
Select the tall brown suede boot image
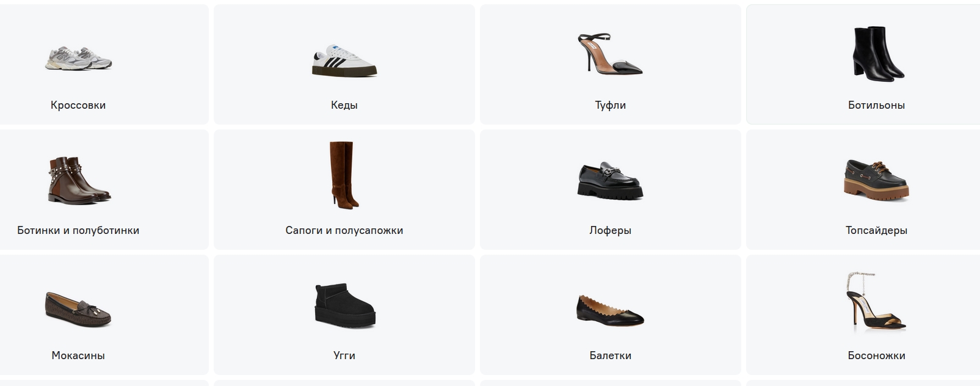click(x=342, y=176)
